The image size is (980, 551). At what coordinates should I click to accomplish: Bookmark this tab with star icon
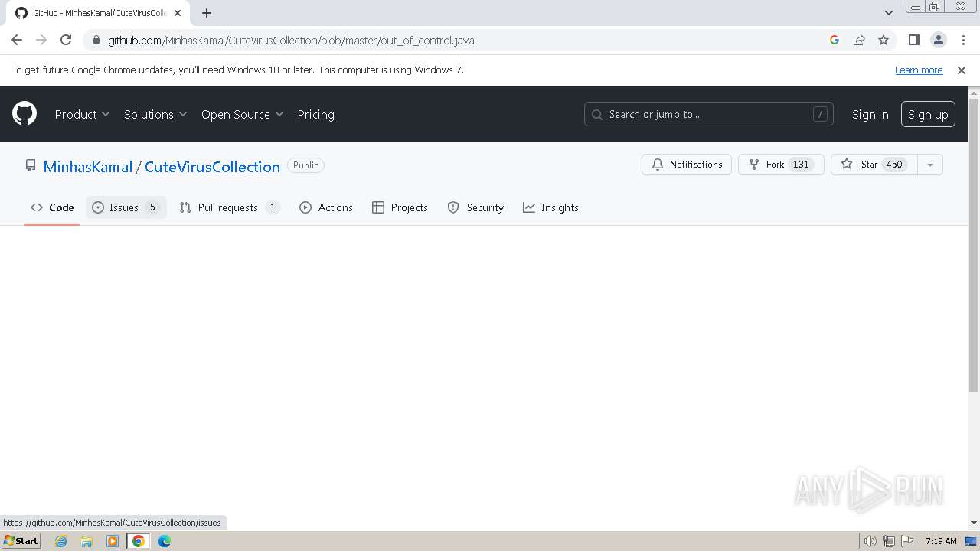pyautogui.click(x=884, y=40)
